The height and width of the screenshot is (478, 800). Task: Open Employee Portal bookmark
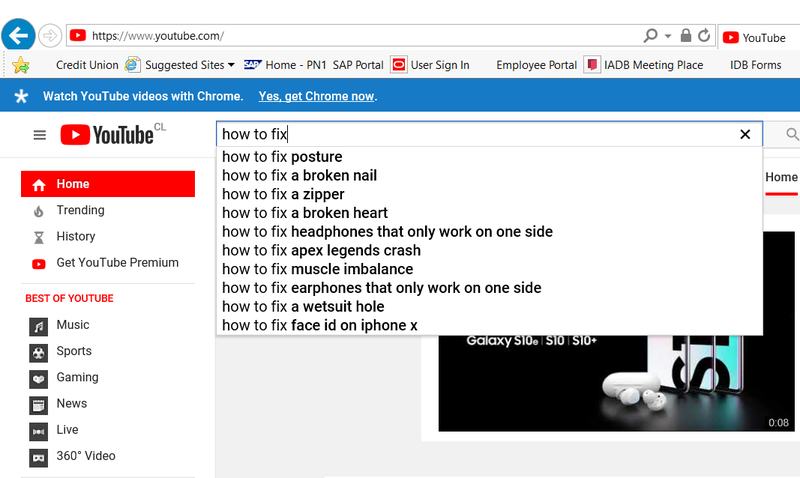coord(536,65)
